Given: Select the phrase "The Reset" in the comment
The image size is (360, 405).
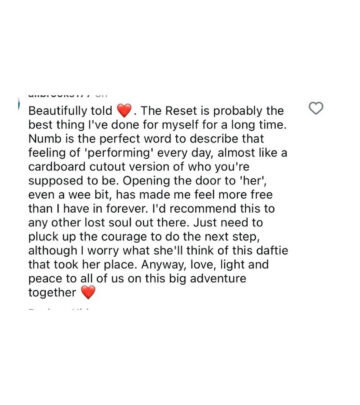Looking at the screenshot, I should click(169, 111).
